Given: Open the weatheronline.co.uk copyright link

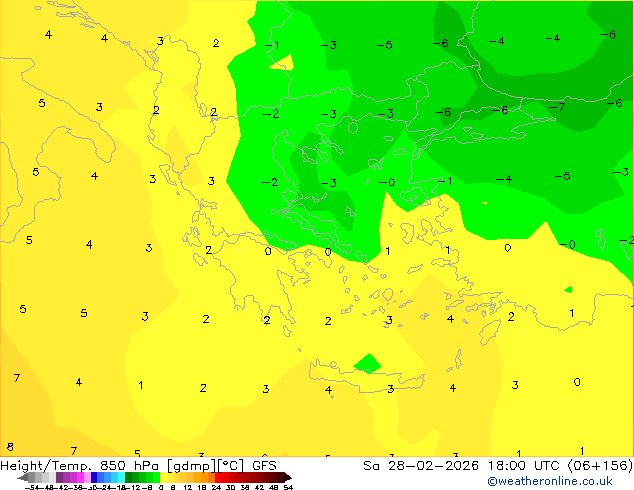Looking at the screenshot, I should [x=550, y=481].
